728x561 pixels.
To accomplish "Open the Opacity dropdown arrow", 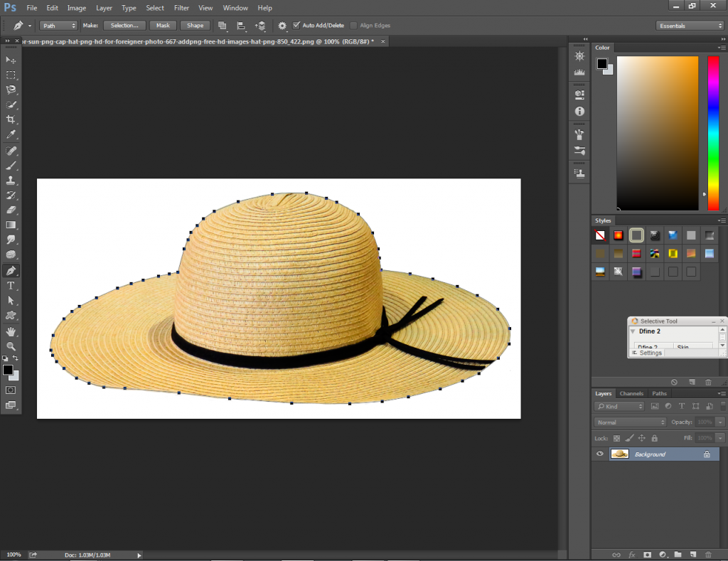I will (720, 422).
